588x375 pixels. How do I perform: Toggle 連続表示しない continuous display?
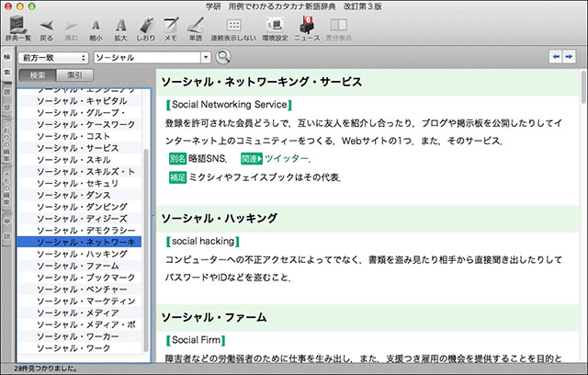coord(233,28)
